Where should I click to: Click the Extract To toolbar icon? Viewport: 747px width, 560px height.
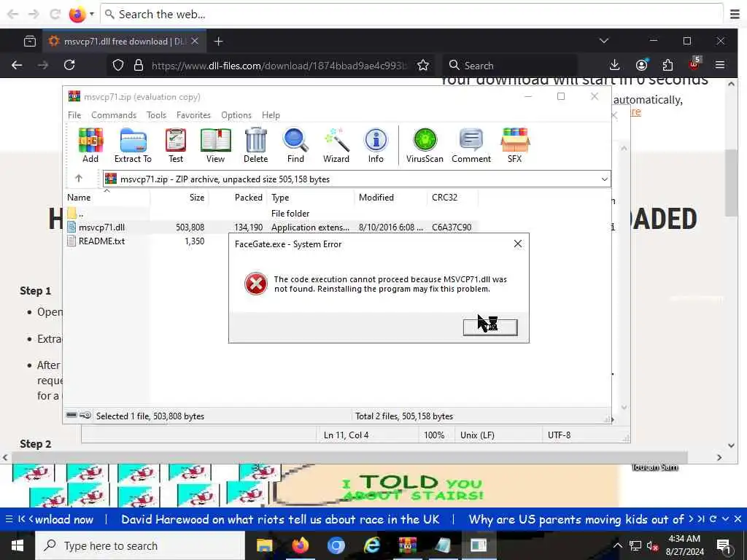click(133, 145)
